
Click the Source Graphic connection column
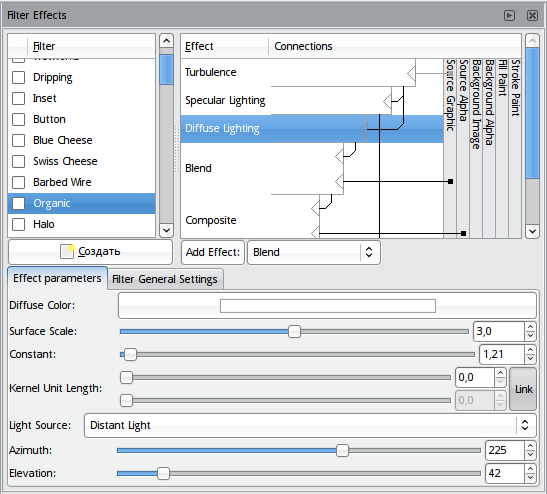[x=450, y=148]
